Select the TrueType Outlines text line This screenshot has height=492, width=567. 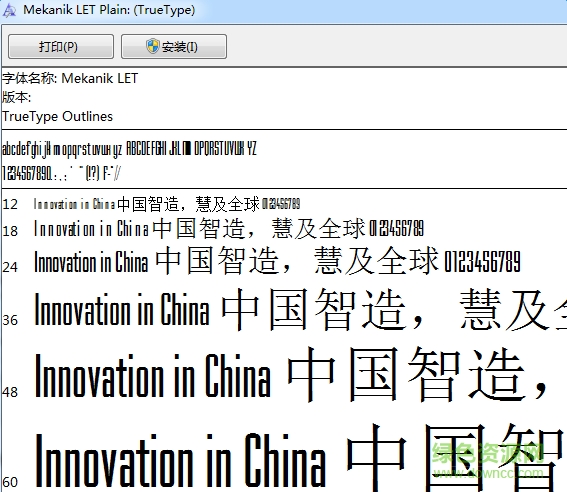tap(57, 116)
